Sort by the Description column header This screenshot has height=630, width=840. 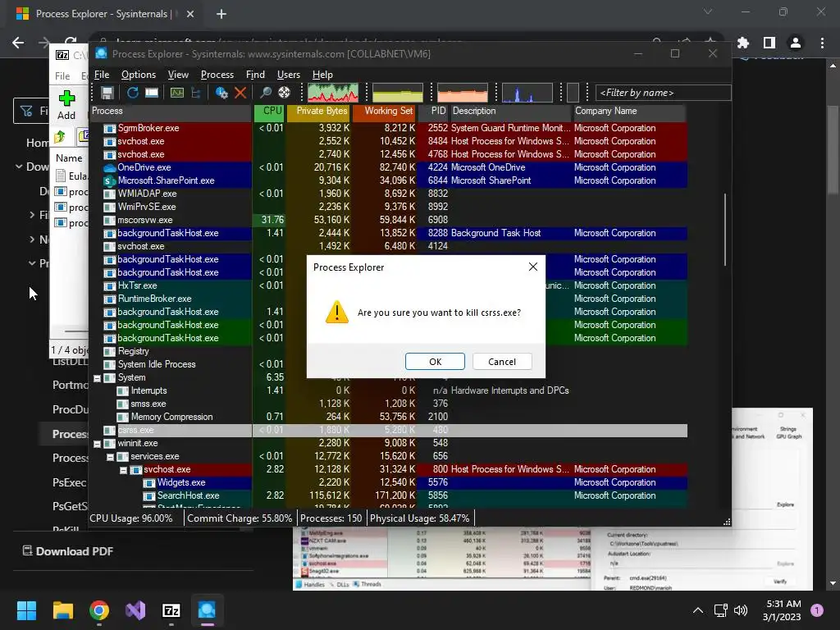pos(510,111)
